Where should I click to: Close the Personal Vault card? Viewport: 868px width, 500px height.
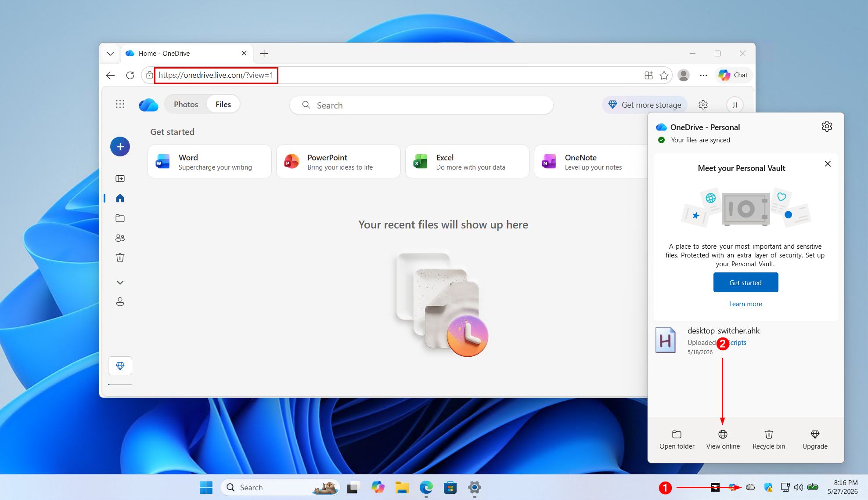click(x=828, y=163)
